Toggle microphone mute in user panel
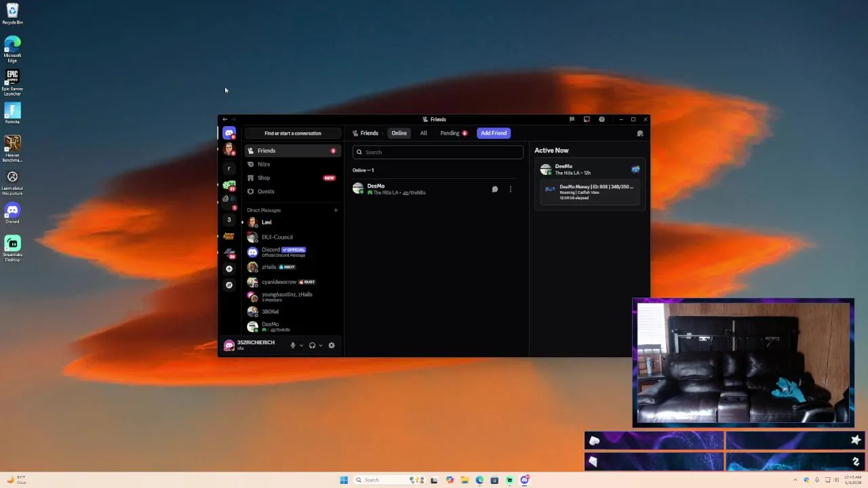The image size is (868, 488). 293,346
